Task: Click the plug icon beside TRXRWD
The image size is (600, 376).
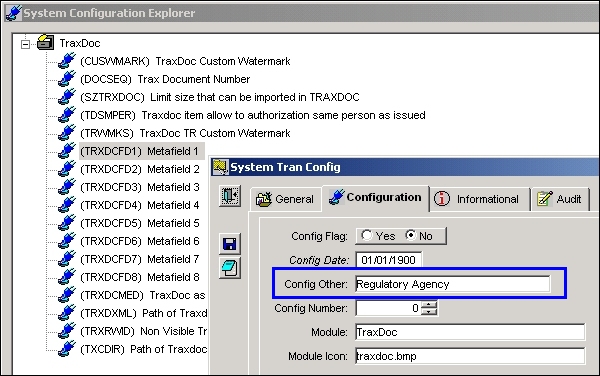Action: (67, 330)
